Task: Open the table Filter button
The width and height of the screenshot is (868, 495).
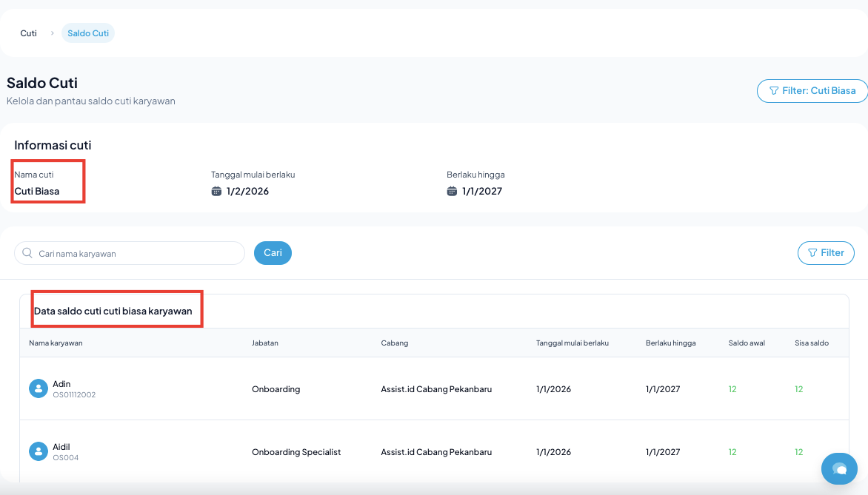Action: click(826, 253)
